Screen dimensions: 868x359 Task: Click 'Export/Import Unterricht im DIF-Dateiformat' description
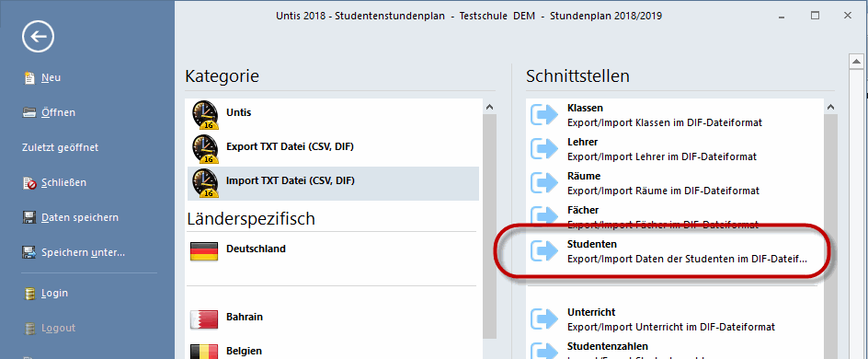671,327
